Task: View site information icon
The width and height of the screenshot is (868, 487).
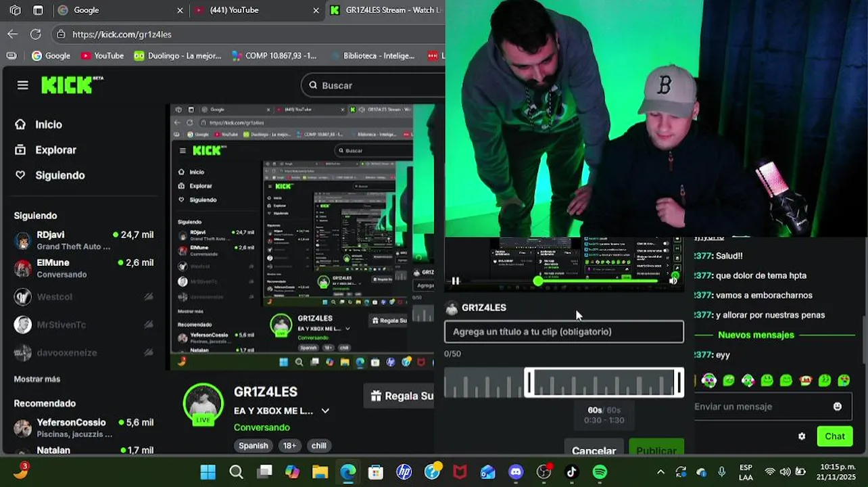Action: (61, 34)
